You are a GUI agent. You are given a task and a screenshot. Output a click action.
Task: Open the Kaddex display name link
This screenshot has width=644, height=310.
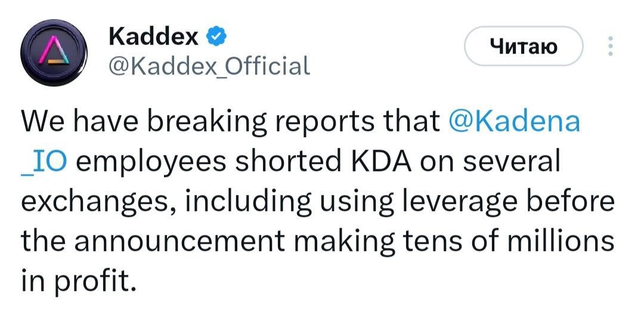[154, 37]
